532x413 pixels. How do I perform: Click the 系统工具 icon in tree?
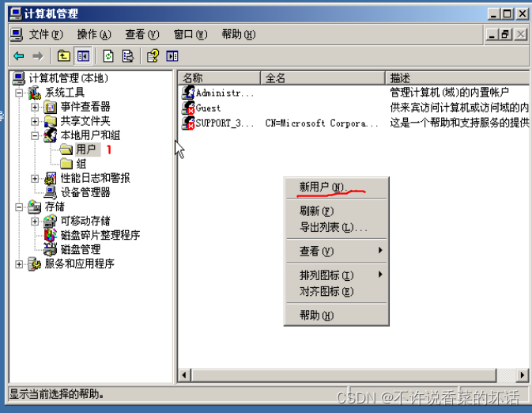click(34, 93)
